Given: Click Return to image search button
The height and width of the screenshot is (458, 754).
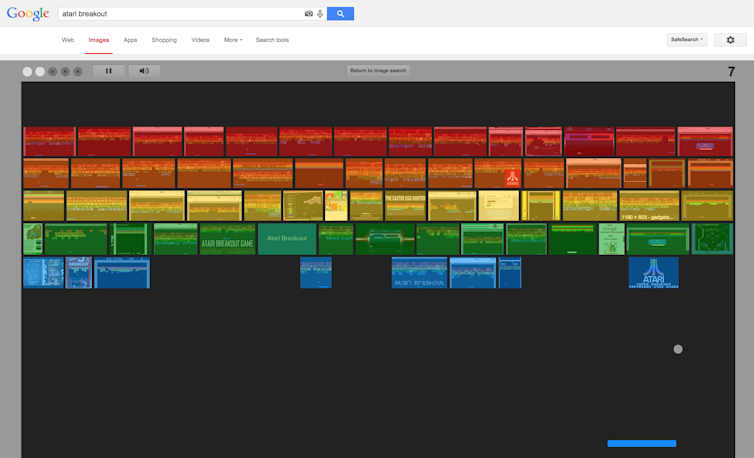Looking at the screenshot, I should coord(378,71).
